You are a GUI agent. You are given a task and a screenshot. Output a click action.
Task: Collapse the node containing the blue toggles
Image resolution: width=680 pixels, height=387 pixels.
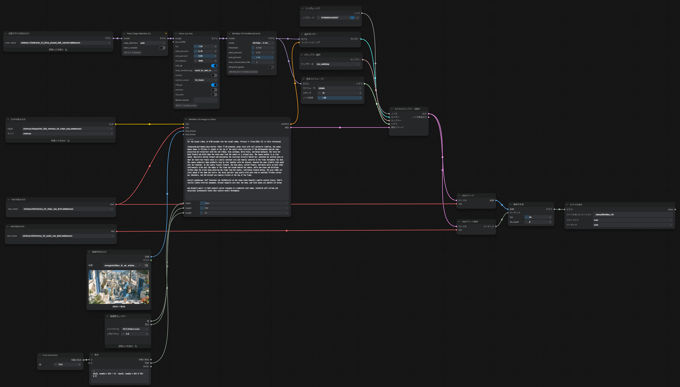pyautogui.click(x=176, y=33)
